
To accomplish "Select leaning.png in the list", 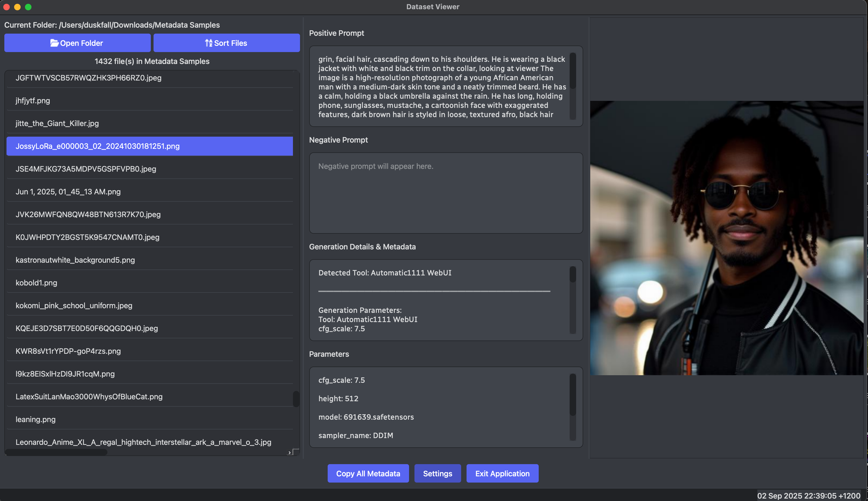I will pyautogui.click(x=36, y=419).
